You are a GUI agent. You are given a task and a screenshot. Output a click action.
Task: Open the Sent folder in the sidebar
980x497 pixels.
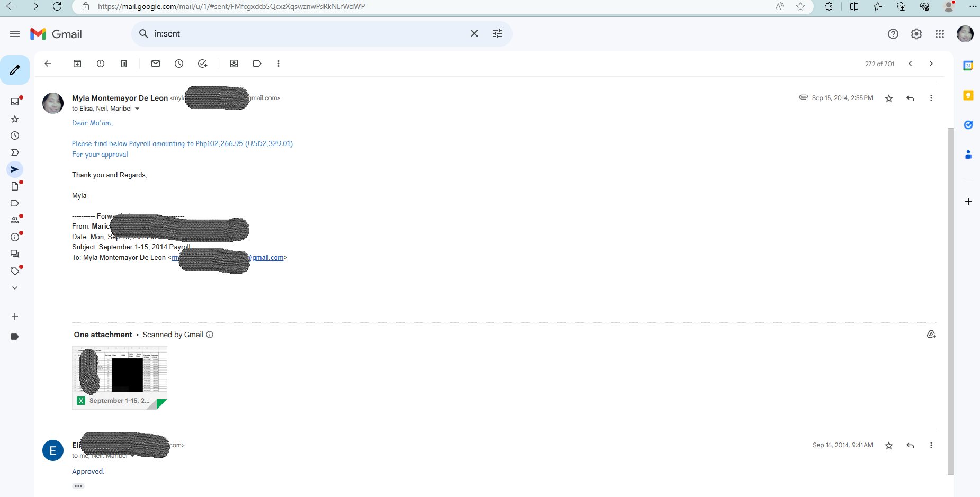coord(15,169)
